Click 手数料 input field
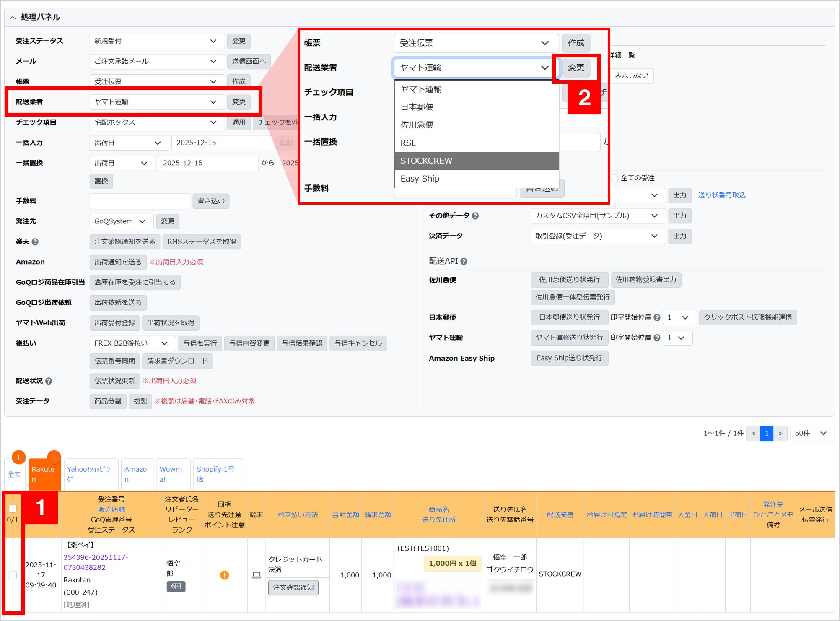Image resolution: width=840 pixels, height=621 pixels. [x=140, y=201]
